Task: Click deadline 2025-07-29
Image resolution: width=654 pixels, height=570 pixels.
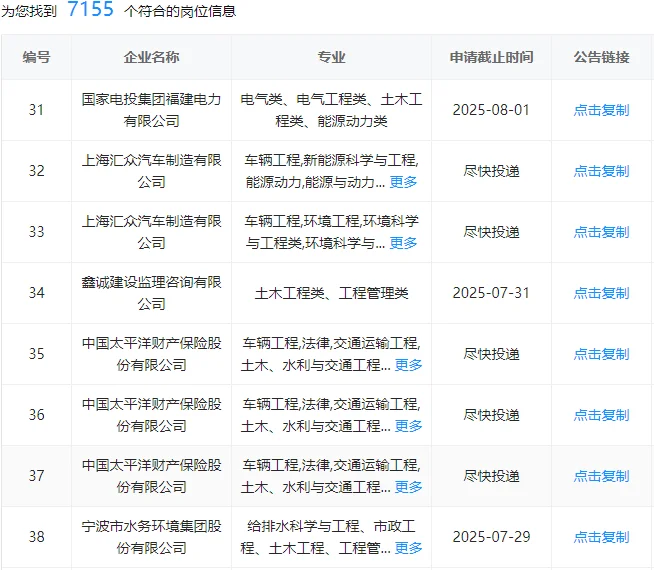Action: pyautogui.click(x=491, y=537)
